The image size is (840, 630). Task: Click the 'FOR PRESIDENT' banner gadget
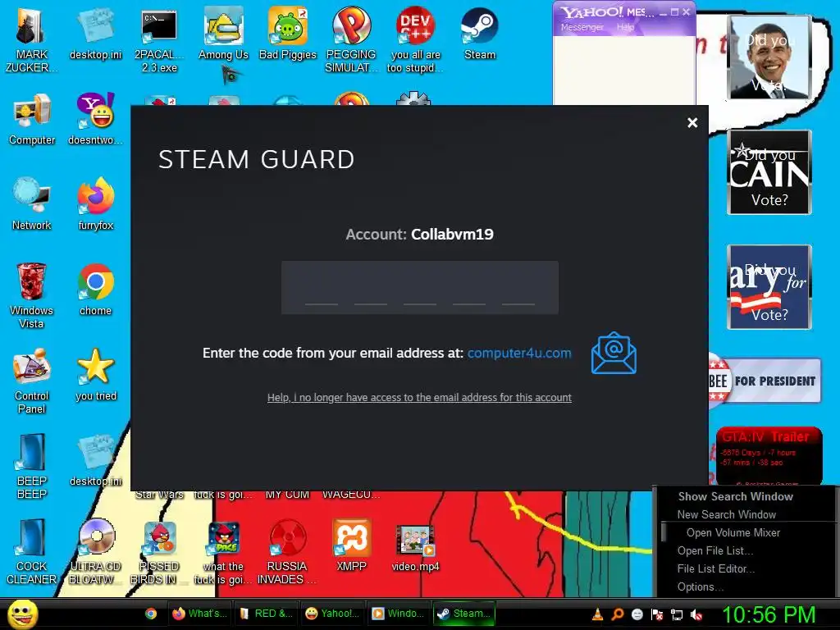pos(765,381)
